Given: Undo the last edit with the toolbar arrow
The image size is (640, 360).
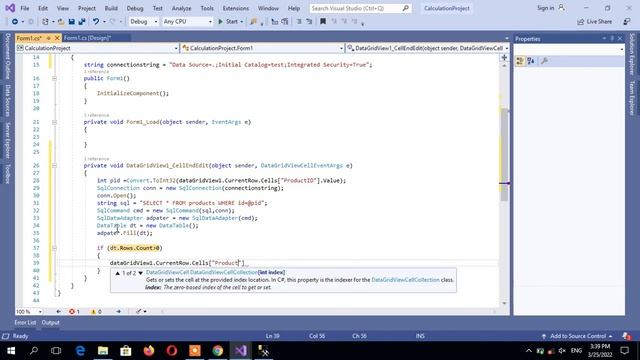Looking at the screenshot, I should coord(96,22).
